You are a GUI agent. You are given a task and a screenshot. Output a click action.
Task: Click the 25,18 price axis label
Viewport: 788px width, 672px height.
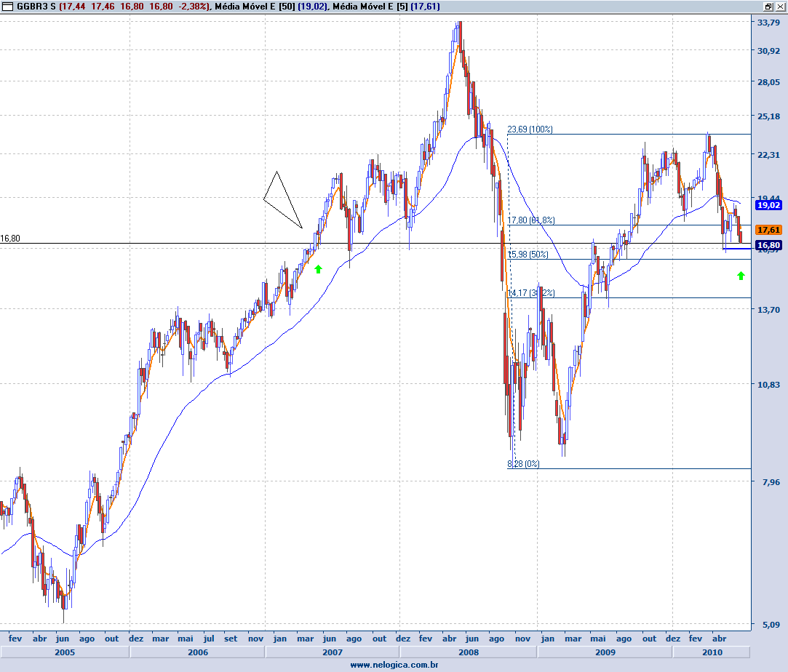click(x=768, y=116)
